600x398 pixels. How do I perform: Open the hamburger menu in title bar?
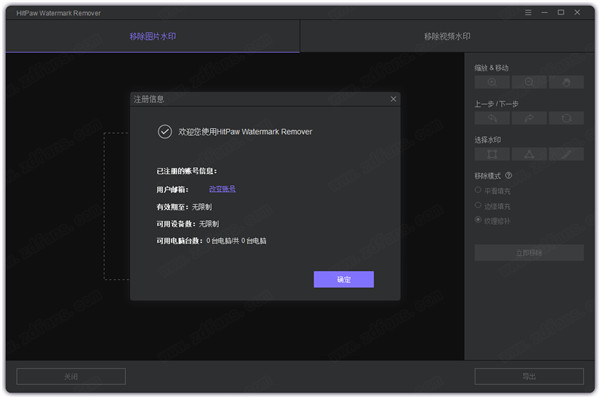click(x=528, y=13)
